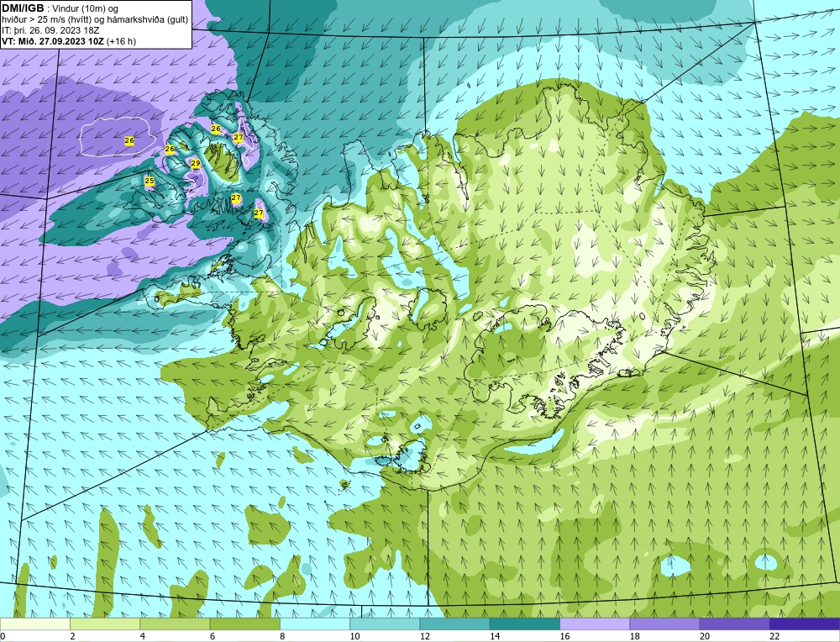Image resolution: width=840 pixels, height=642 pixels.
Task: Click the scale value 8
Action: [282, 636]
